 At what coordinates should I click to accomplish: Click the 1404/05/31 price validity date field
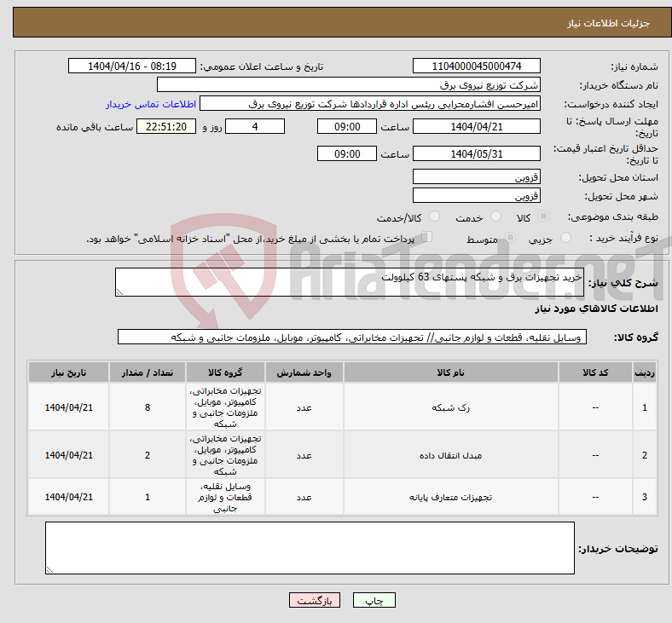click(476, 153)
